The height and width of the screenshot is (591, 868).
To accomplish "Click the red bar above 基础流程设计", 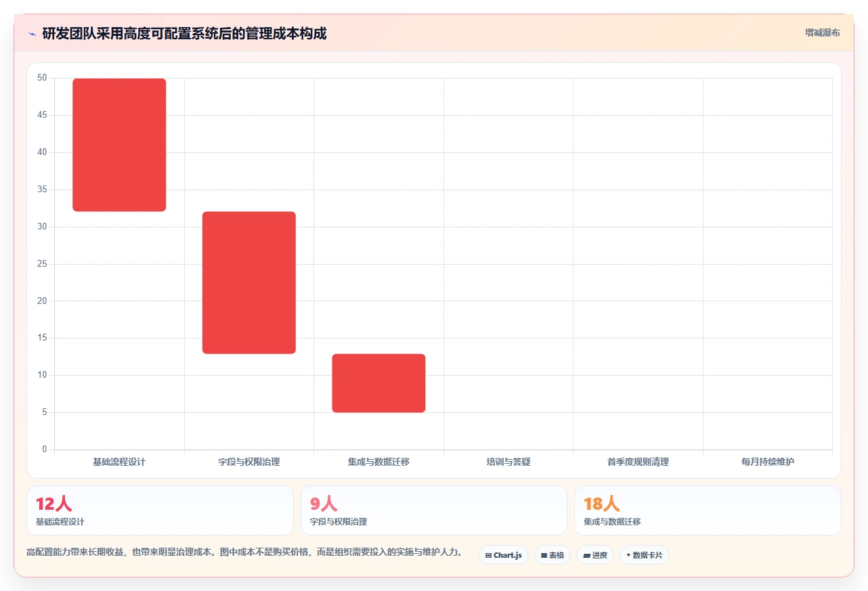I will point(119,145).
